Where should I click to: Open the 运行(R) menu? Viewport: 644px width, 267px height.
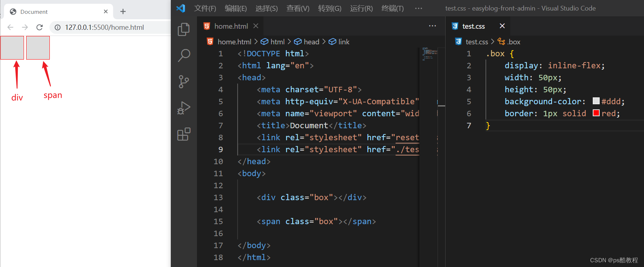coord(362,8)
